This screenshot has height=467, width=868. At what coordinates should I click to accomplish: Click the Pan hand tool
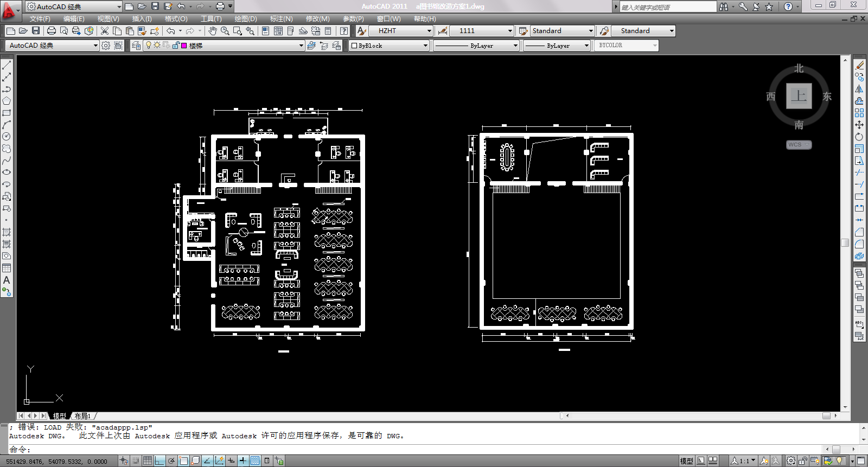(x=213, y=31)
